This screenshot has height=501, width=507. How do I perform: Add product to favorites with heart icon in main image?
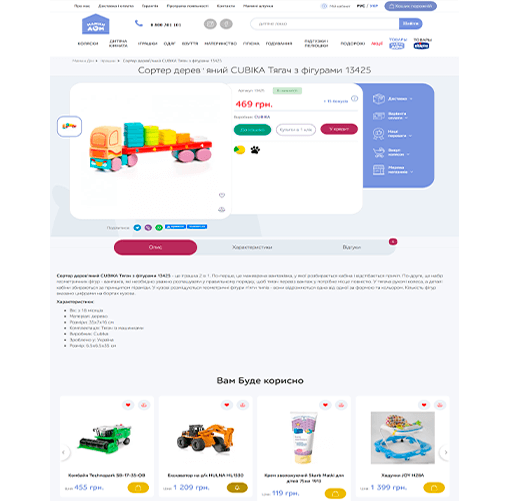222,195
